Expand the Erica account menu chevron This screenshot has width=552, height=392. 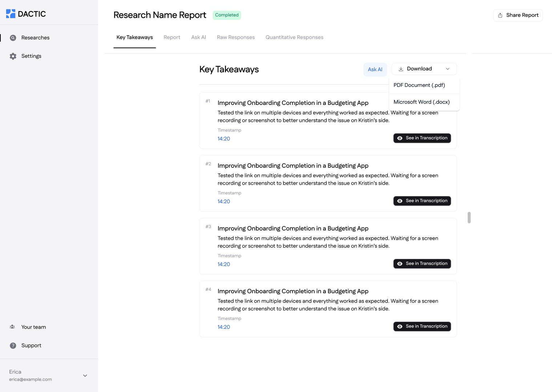tap(85, 376)
